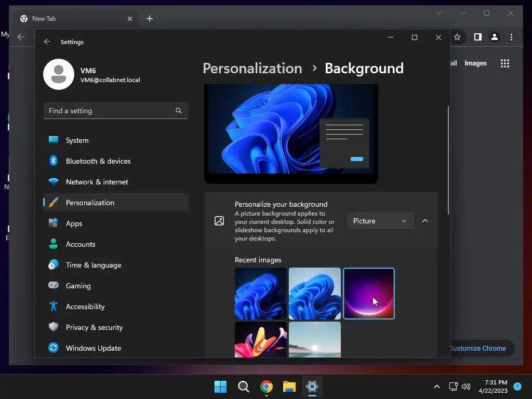This screenshot has height=399, width=532.
Task: Open Apps settings category
Action: coord(116,223)
